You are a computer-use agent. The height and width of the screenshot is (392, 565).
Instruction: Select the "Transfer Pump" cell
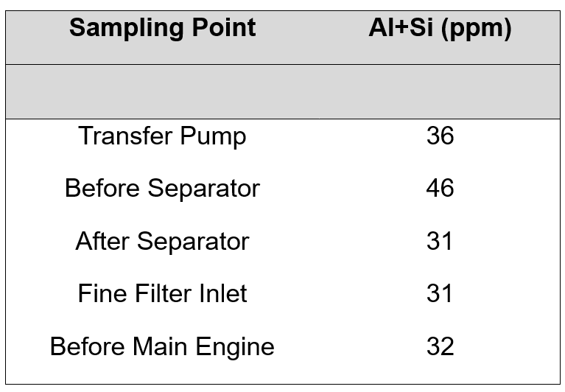(x=162, y=136)
